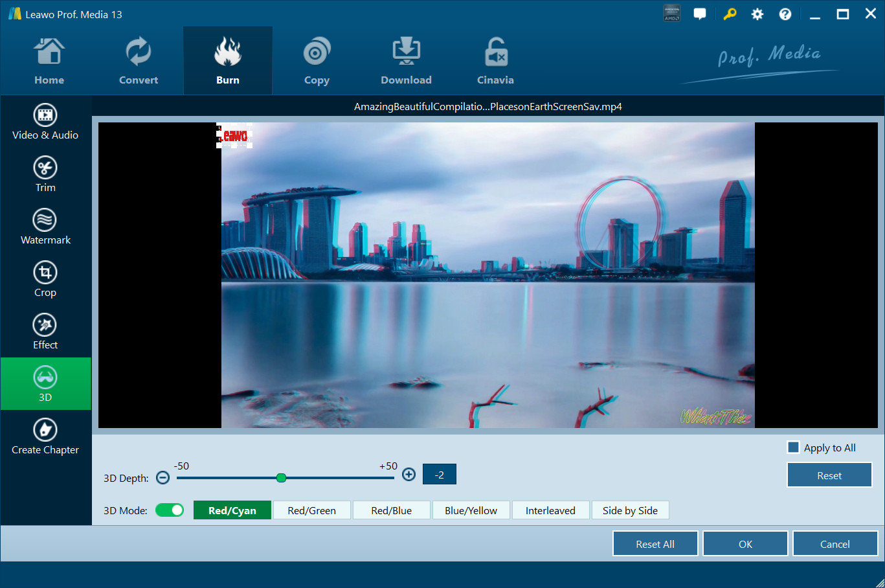Screen dimensions: 885x588
Task: Open the Crop tool
Action: 45,279
